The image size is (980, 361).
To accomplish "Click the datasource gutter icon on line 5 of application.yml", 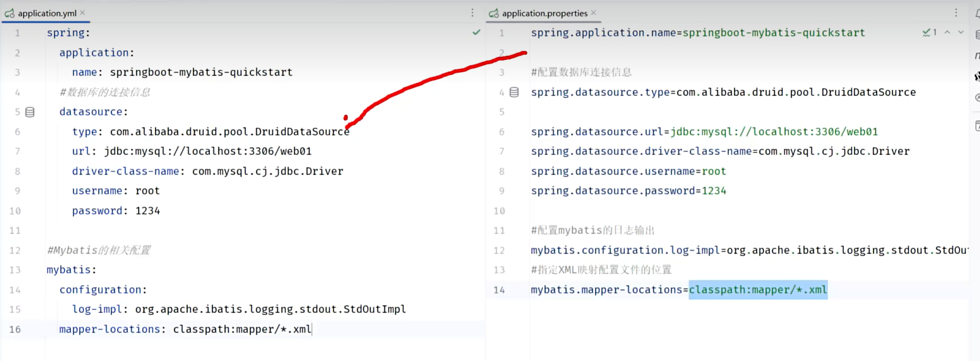I will (30, 112).
